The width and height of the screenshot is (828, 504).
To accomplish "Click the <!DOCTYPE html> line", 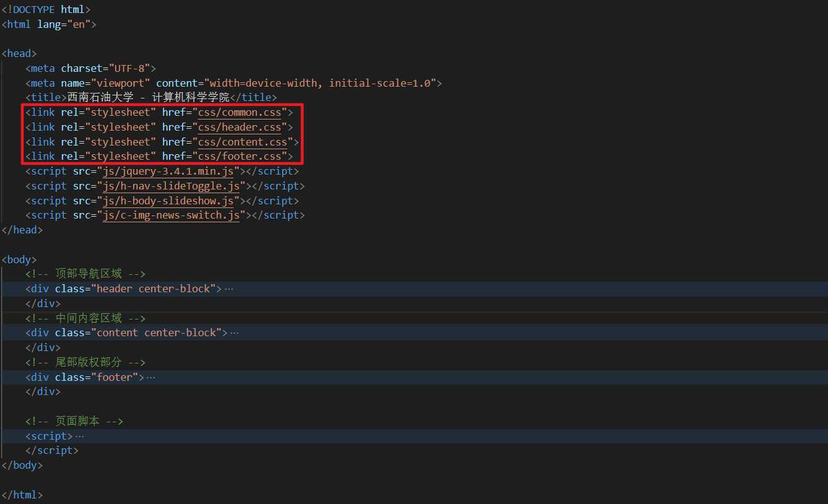I will pos(46,9).
